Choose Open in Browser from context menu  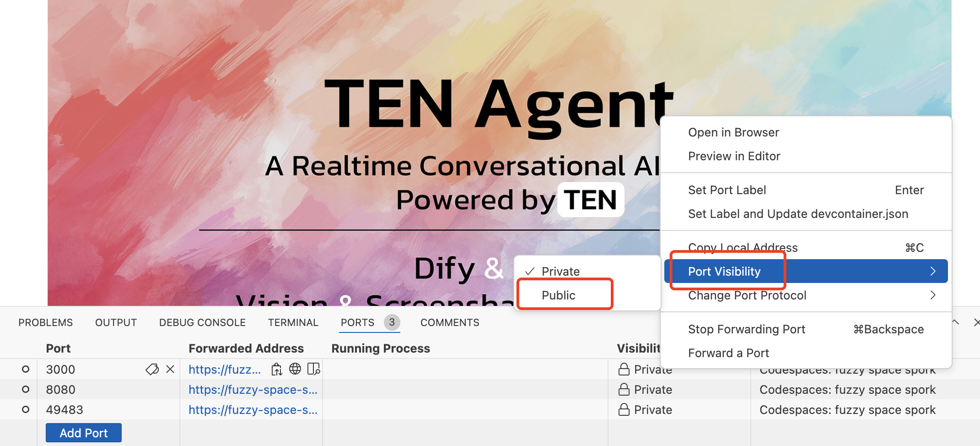(806, 132)
